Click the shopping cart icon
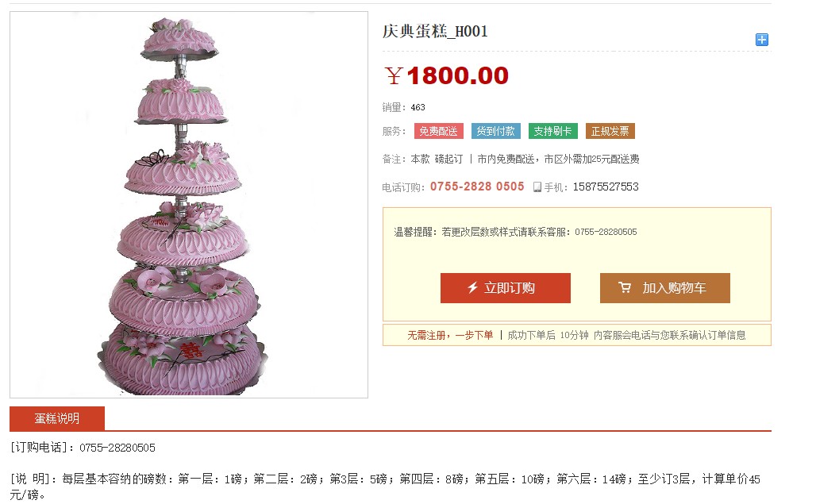Viewport: 816px width, 504px height. point(625,287)
